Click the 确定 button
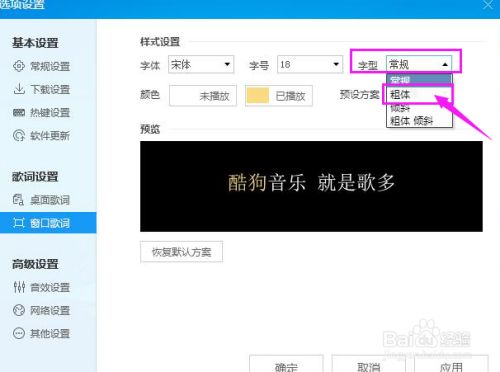Image resolution: width=500 pixels, height=372 pixels. 286,364
